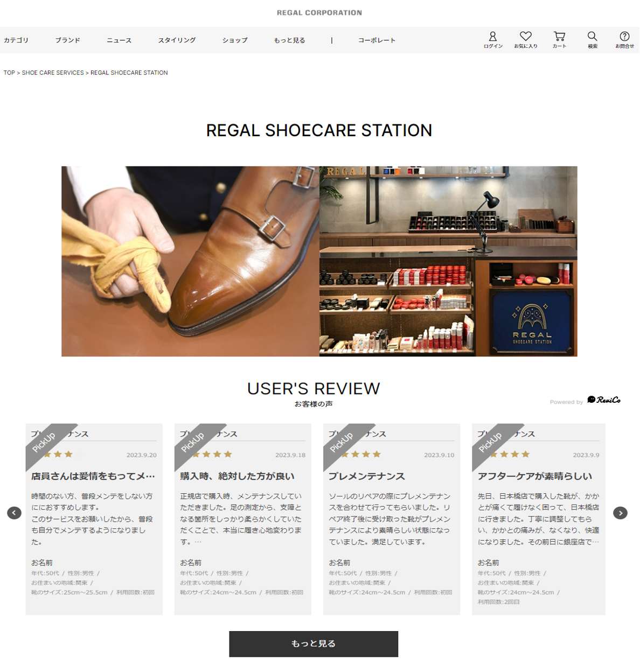
Task: Click the 利用回数:2回目 text
Action: 499,602
